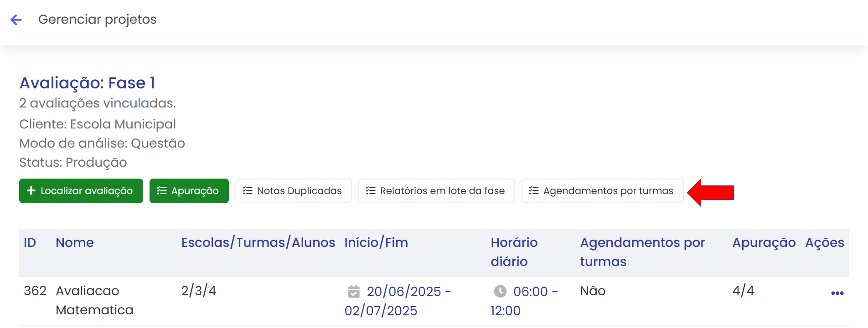Sort by the ID column header
Screen dimensions: 868x328
(30, 242)
